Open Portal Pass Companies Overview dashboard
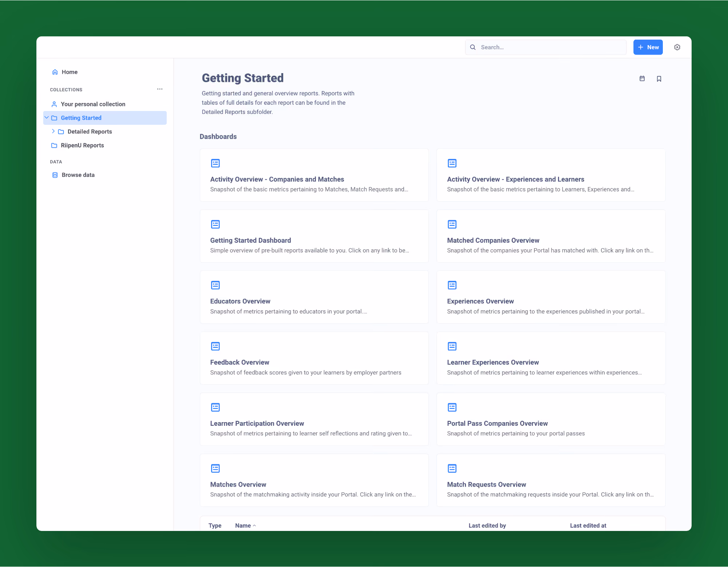The height and width of the screenshot is (567, 728). pyautogui.click(x=551, y=419)
